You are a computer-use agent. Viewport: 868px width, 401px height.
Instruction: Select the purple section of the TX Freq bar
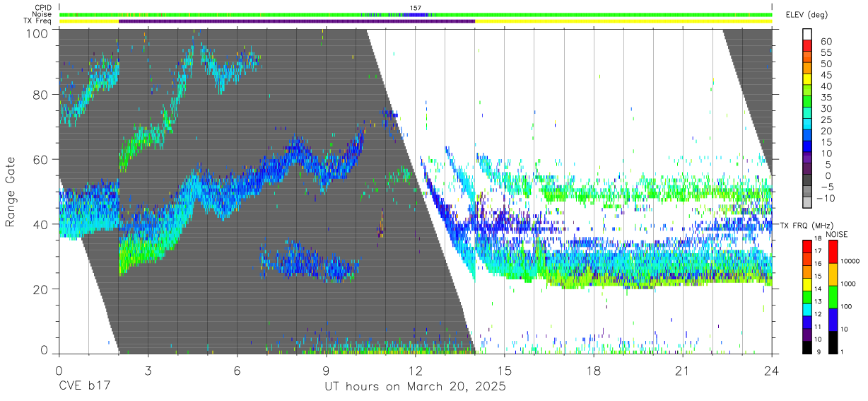pos(297,21)
